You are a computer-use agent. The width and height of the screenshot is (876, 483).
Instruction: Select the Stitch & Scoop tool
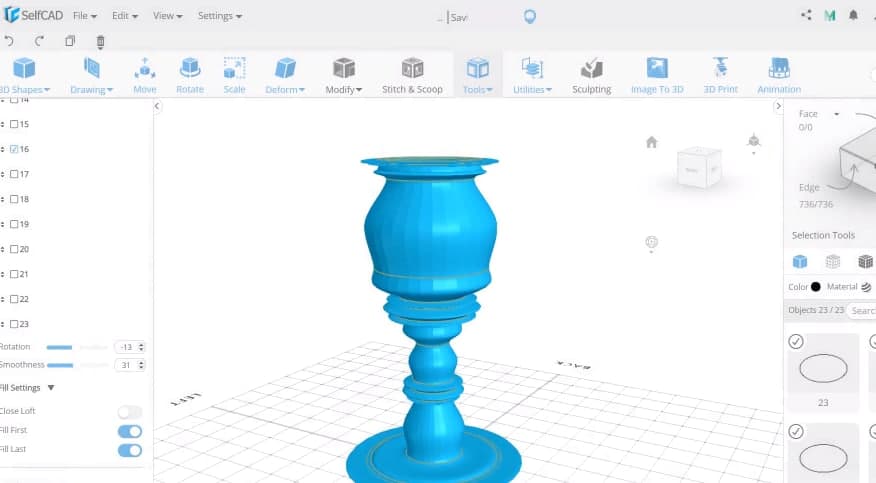point(412,76)
